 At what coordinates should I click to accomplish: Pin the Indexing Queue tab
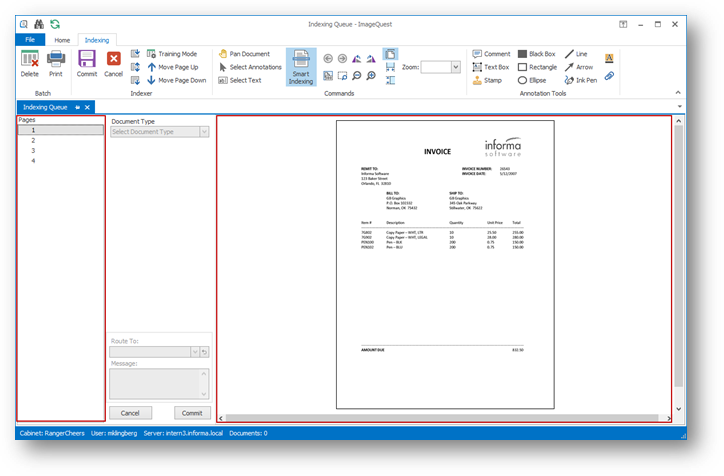(x=78, y=107)
